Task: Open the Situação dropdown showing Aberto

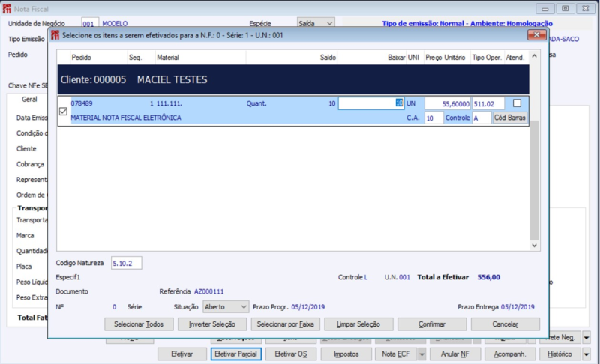Action: [226, 307]
